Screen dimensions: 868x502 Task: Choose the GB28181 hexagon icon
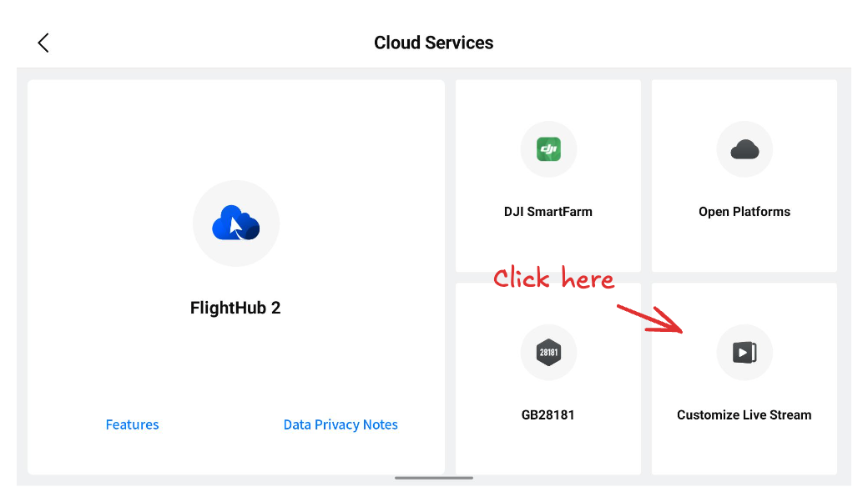point(548,352)
